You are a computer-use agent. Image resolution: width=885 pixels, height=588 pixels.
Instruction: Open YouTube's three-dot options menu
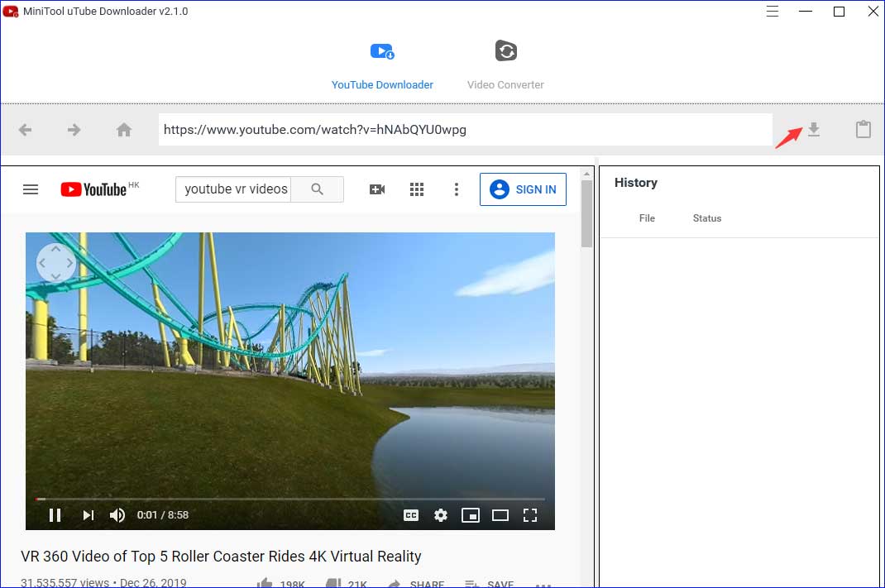tap(457, 189)
